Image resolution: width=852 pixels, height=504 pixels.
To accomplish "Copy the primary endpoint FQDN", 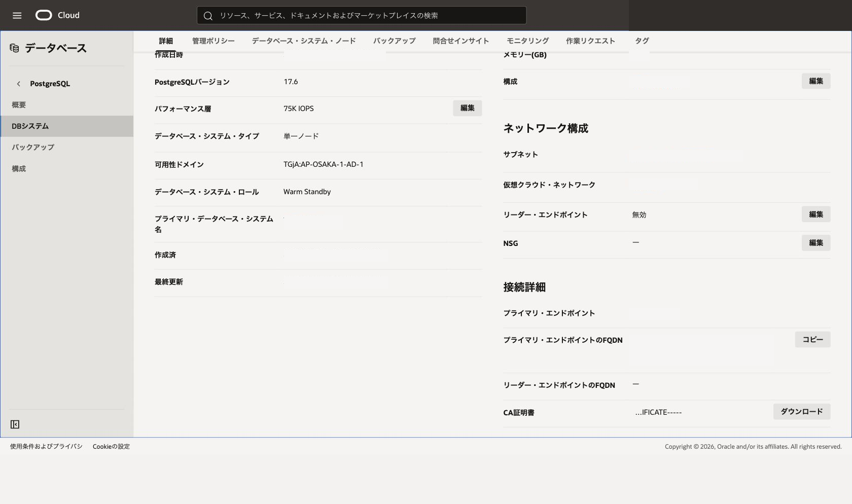I will (x=812, y=340).
